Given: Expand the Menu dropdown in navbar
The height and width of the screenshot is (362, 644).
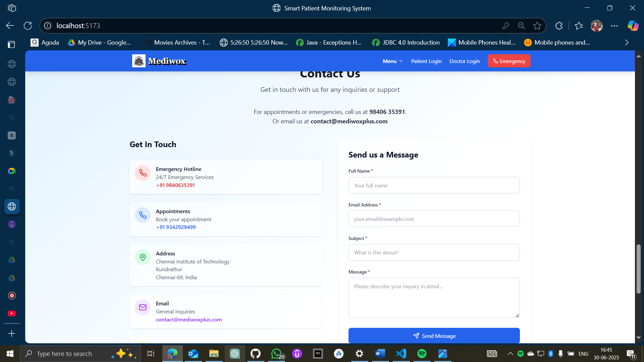Looking at the screenshot, I should pos(392,61).
